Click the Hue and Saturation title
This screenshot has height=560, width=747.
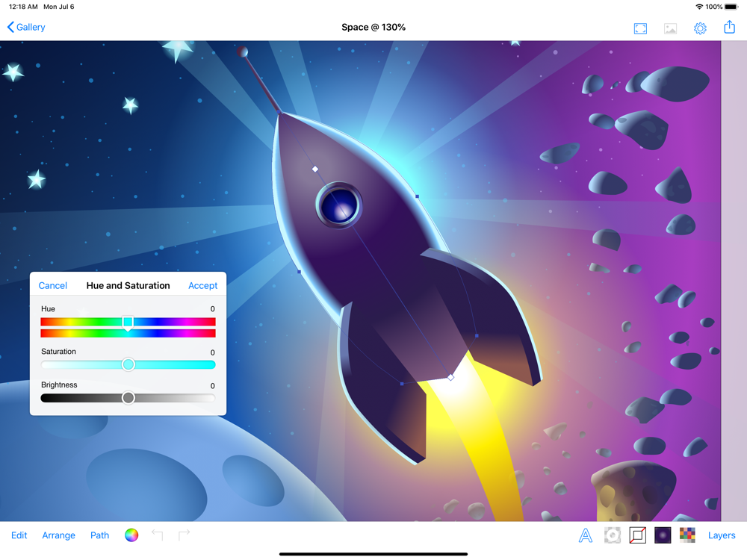tap(128, 285)
